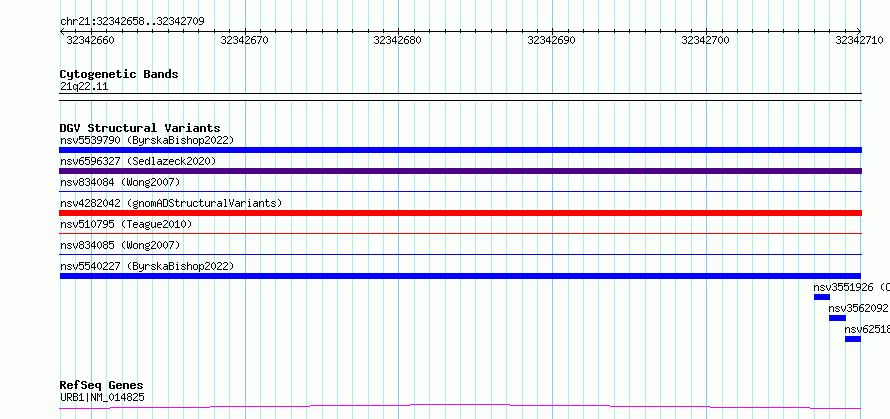The image size is (890, 419).
Task: Click ruler position 32342690
Action: 552,40
